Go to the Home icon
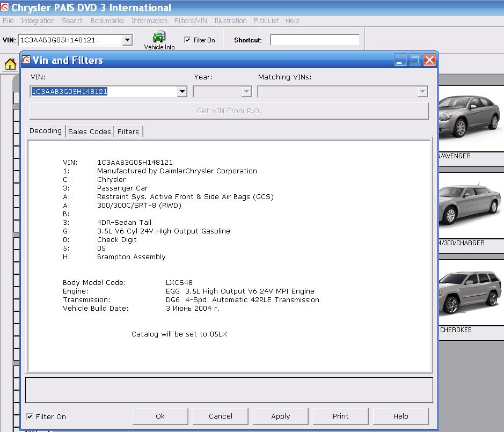The width and height of the screenshot is (504, 432). point(10,64)
